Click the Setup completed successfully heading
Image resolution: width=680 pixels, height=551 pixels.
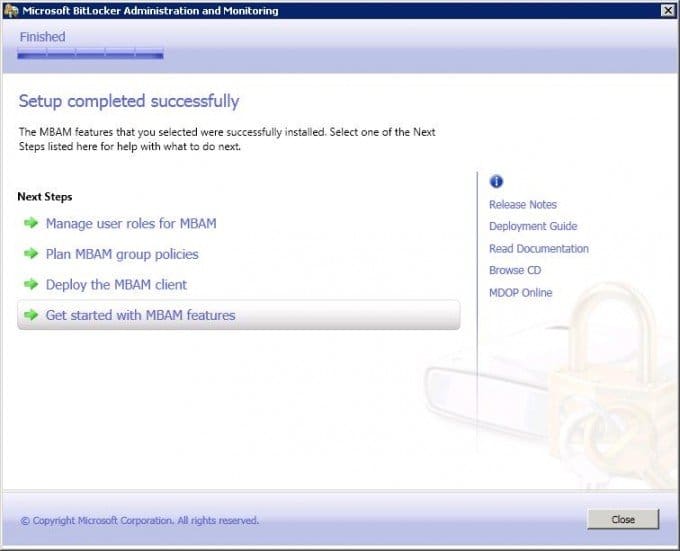129,101
